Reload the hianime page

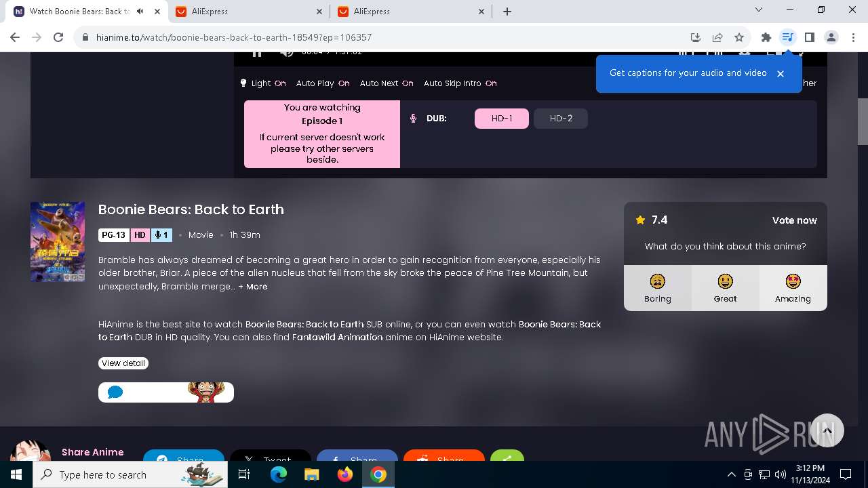pyautogui.click(x=58, y=37)
